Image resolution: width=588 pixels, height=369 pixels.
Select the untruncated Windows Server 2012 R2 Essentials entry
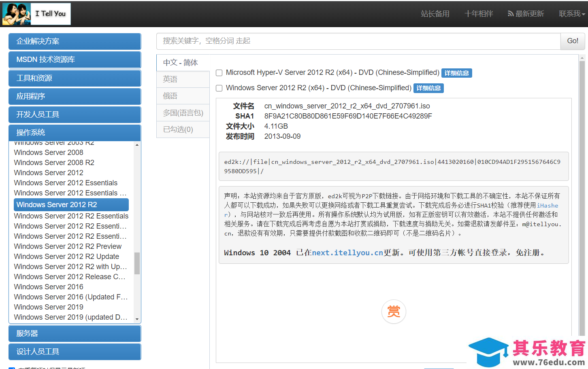point(71,216)
